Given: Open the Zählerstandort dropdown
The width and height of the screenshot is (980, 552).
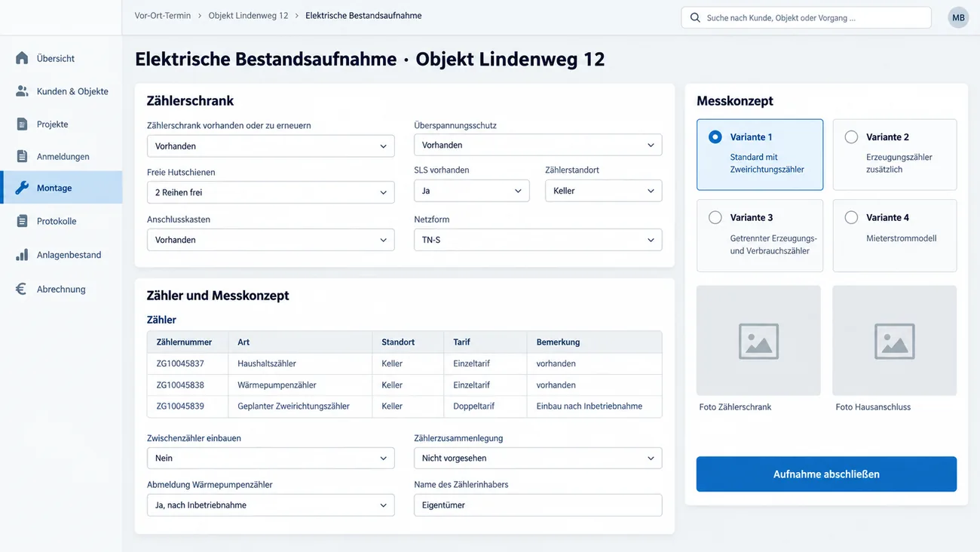Looking at the screenshot, I should tap(603, 191).
